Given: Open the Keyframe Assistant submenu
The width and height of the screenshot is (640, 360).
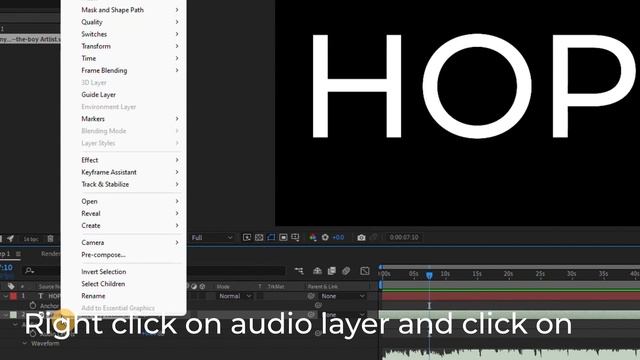Looking at the screenshot, I should pos(124,172).
